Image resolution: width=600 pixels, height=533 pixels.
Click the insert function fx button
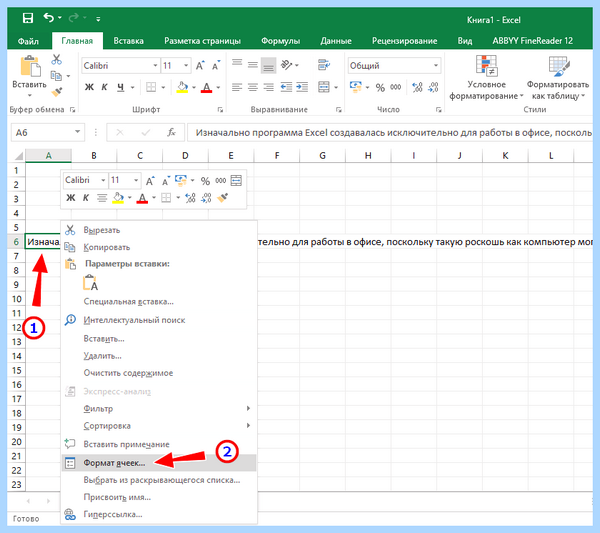(171, 132)
